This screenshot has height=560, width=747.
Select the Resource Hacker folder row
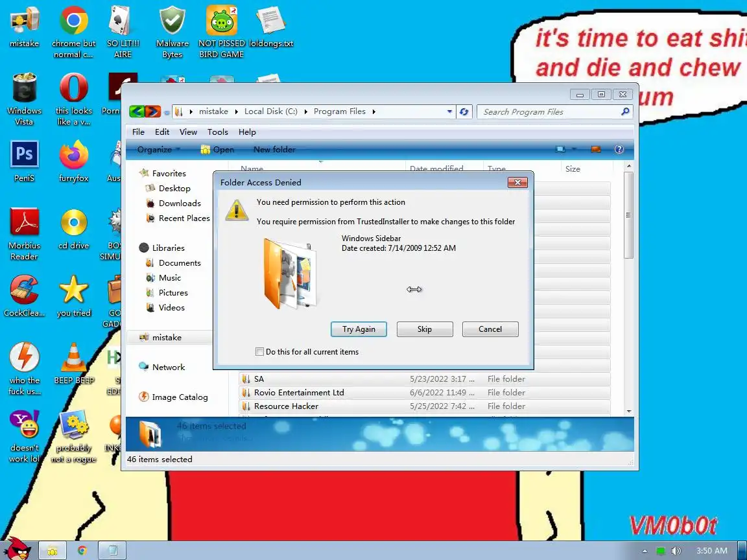(424, 406)
